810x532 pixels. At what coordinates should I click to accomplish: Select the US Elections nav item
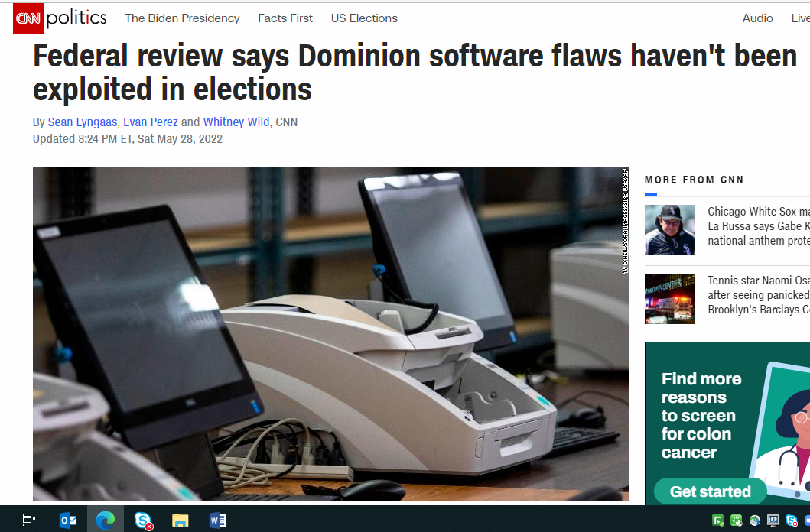tap(364, 18)
